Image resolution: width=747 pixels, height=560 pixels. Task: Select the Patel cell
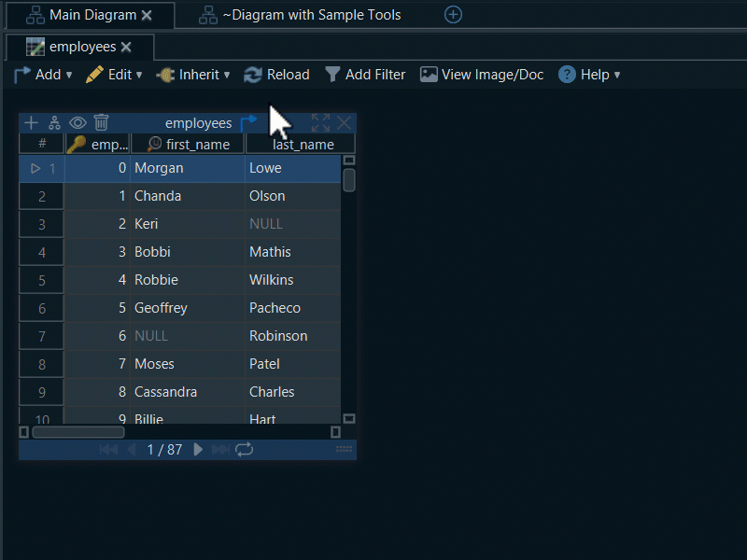click(293, 365)
